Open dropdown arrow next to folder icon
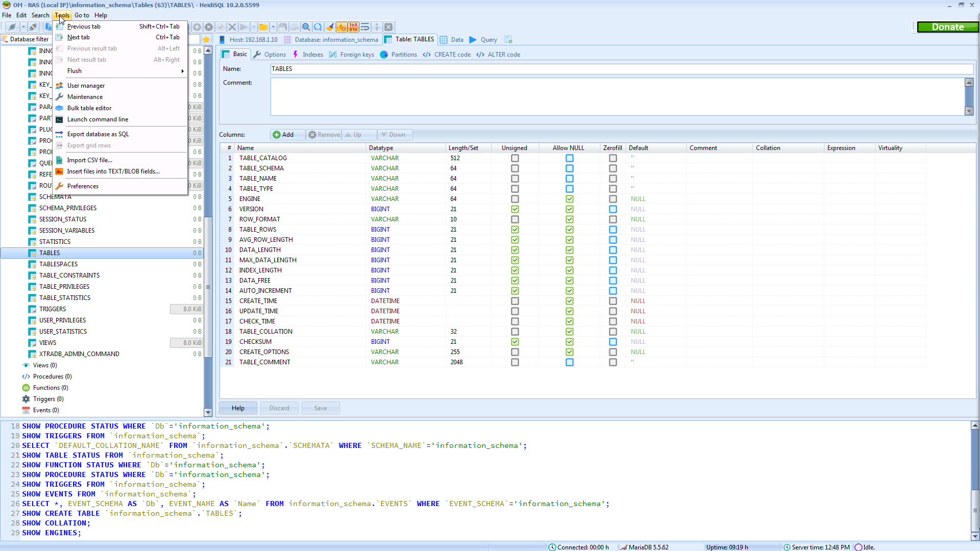This screenshot has width=980, height=551. [273, 27]
